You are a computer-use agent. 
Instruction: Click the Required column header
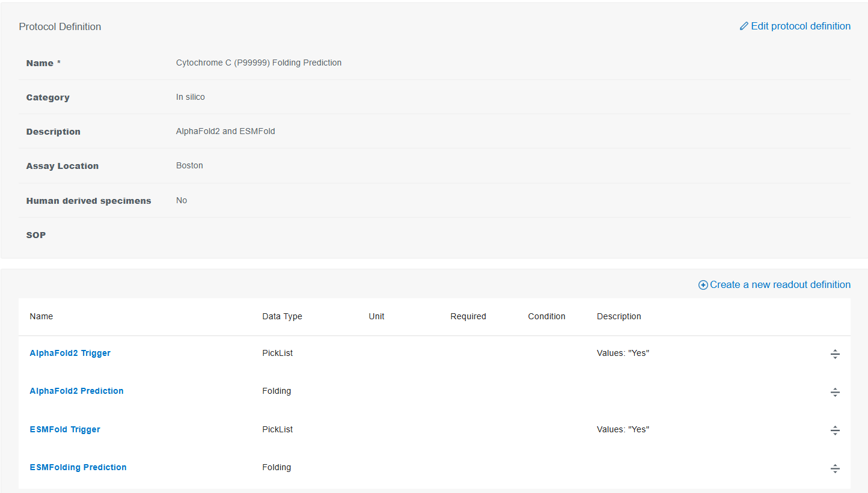click(468, 316)
